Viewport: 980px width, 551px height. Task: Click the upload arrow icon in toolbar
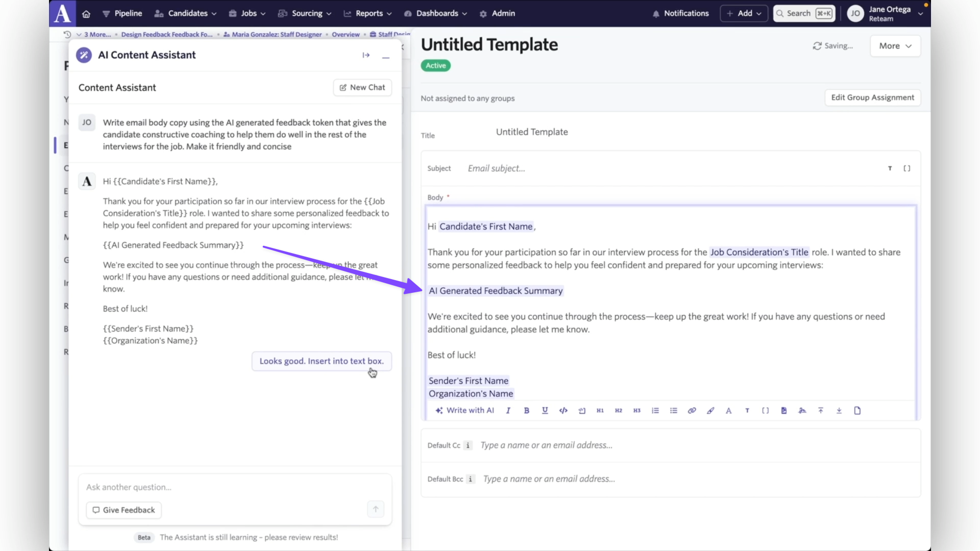coord(821,410)
